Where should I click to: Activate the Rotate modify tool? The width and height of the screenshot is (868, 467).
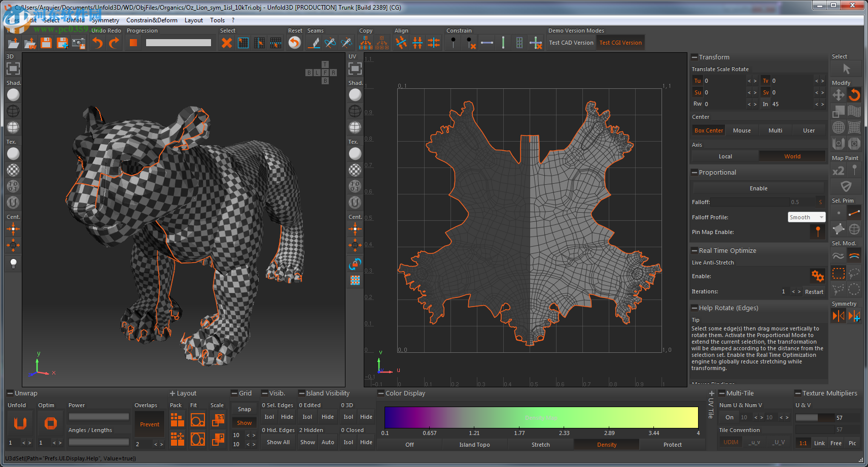[854, 95]
